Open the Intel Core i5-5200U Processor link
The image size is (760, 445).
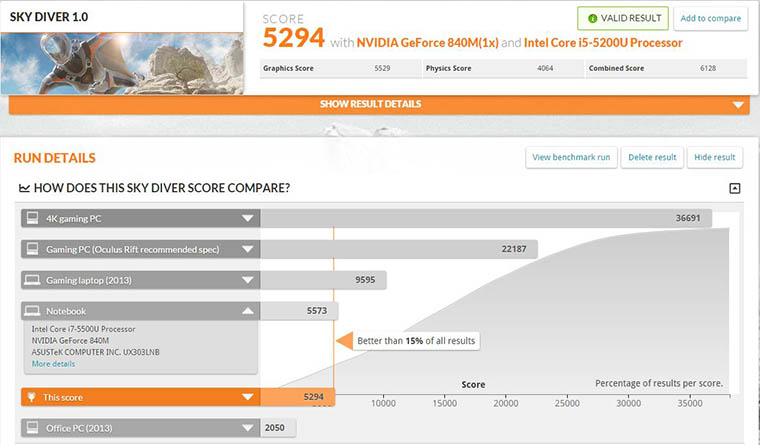pyautogui.click(x=603, y=43)
